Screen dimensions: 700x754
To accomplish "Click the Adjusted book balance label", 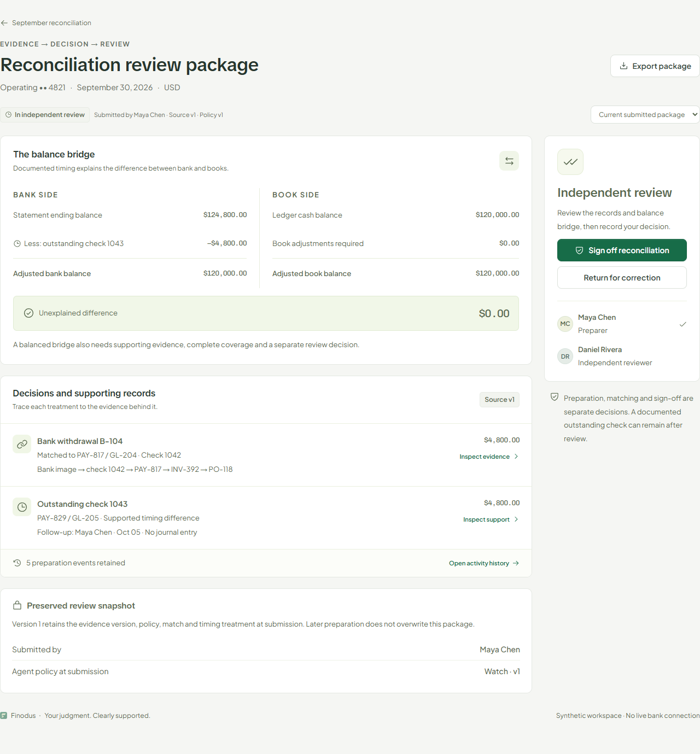I will point(312,274).
